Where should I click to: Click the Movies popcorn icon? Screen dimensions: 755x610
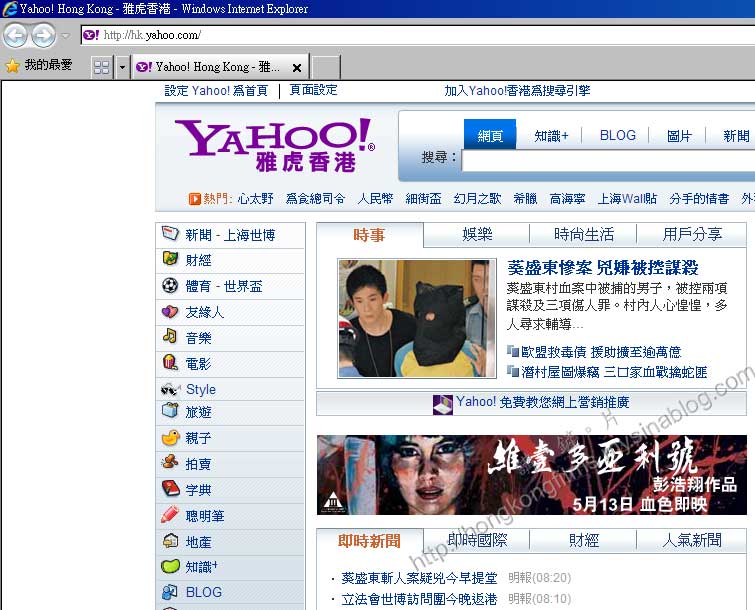click(170, 363)
